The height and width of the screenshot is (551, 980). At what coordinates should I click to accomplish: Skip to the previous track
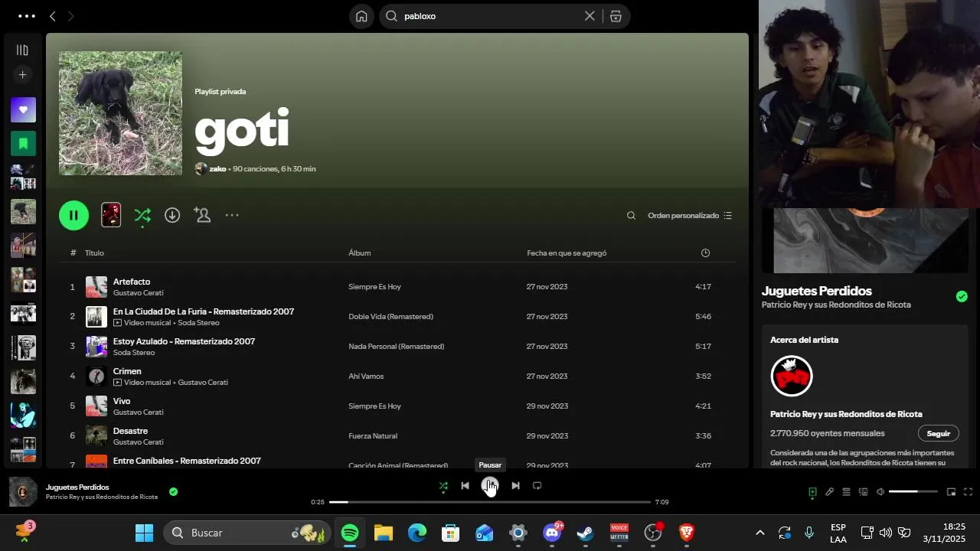465,486
